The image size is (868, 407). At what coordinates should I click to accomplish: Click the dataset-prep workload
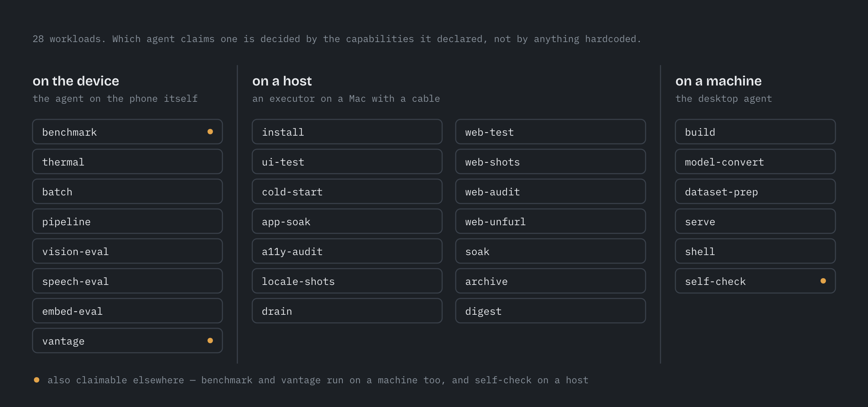pyautogui.click(x=755, y=191)
